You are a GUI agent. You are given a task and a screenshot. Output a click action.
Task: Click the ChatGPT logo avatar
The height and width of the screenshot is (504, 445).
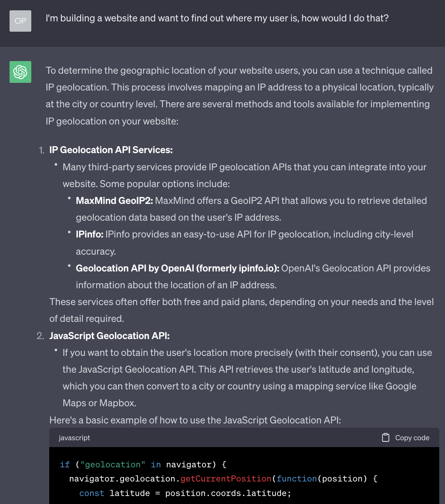point(20,72)
